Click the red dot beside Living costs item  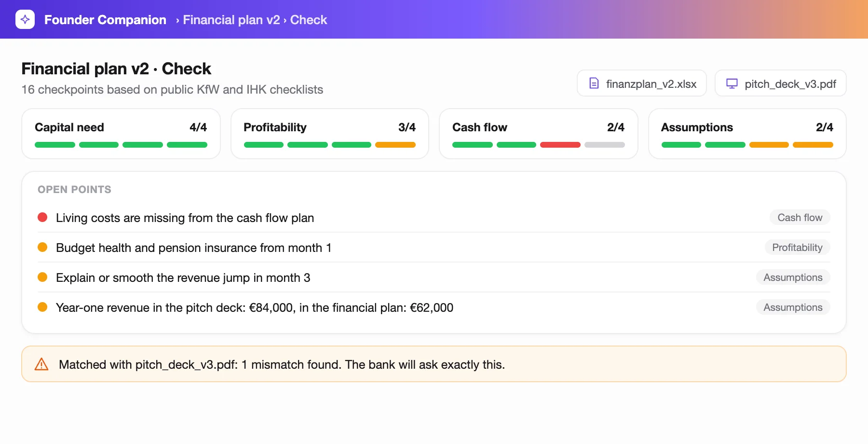click(x=42, y=217)
